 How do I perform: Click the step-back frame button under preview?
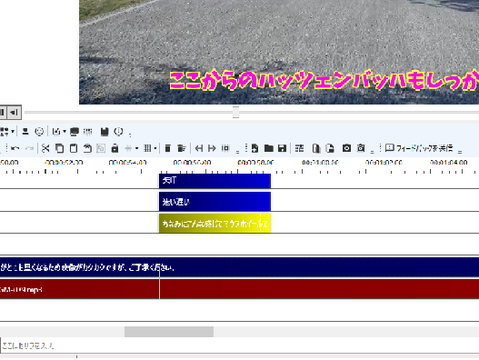[14, 112]
